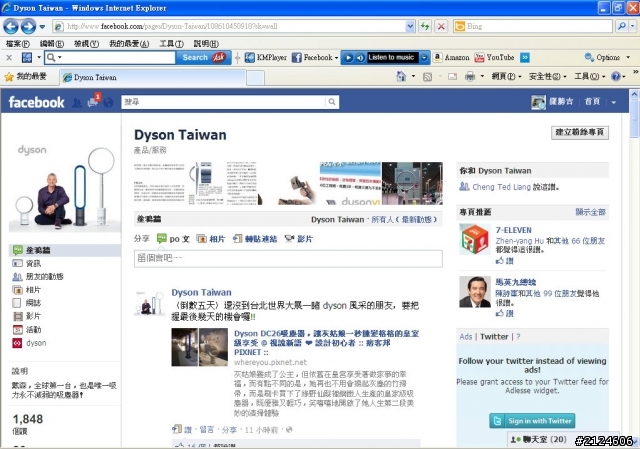This screenshot has width=640, height=449.
Task: Refresh the page using the address bar refresh icon
Action: point(425,27)
